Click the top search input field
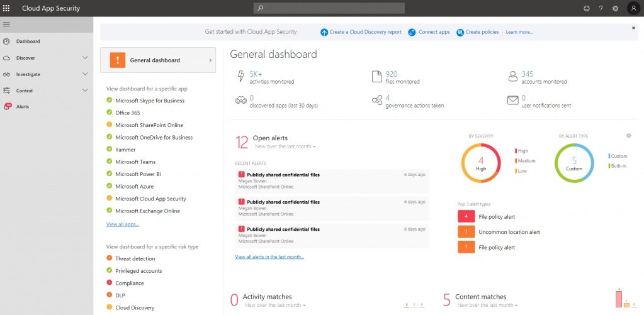Screen dimensions: 644x315 (x=329, y=8)
